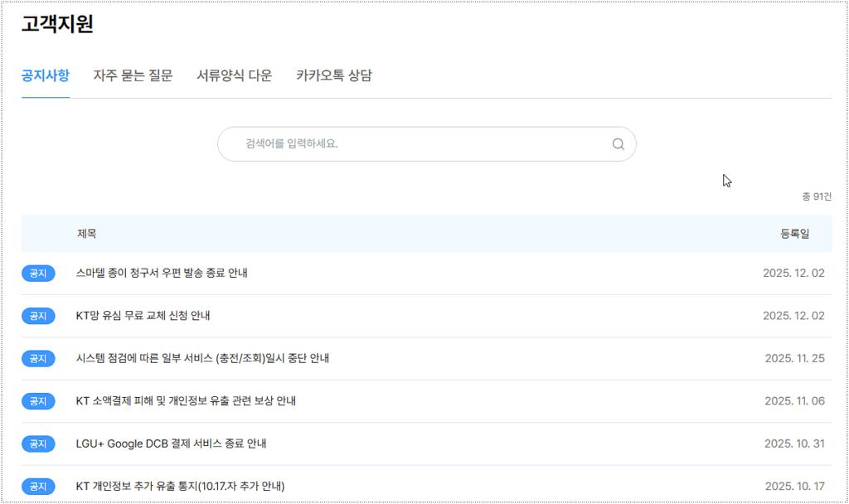849x504 pixels.
Task: Click the 공지 badge next to the LGU+ notice
Action: pos(38,443)
